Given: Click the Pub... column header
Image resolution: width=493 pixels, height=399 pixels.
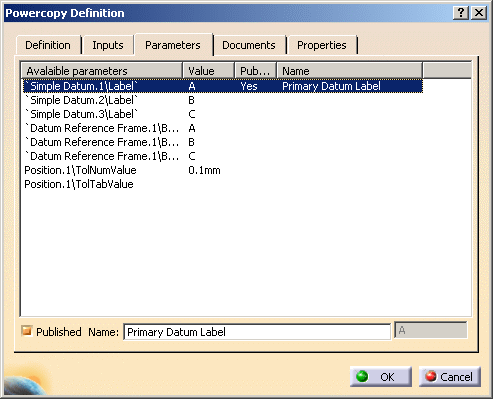Looking at the screenshot, I should pyautogui.click(x=256, y=71).
